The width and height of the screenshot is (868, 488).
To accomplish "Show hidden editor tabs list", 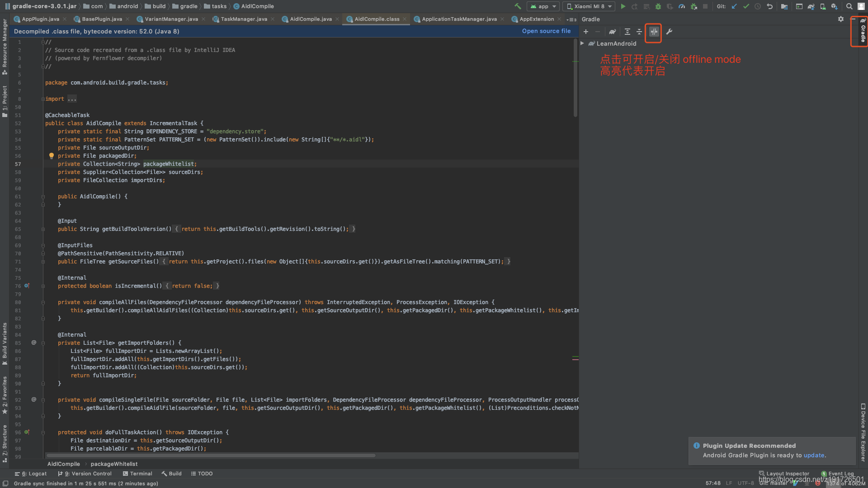I will coord(571,19).
